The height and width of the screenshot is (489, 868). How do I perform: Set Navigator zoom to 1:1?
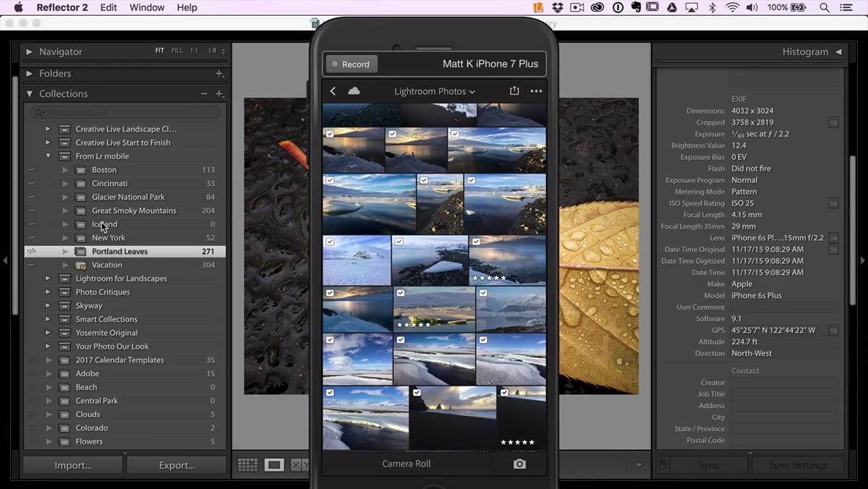click(194, 51)
